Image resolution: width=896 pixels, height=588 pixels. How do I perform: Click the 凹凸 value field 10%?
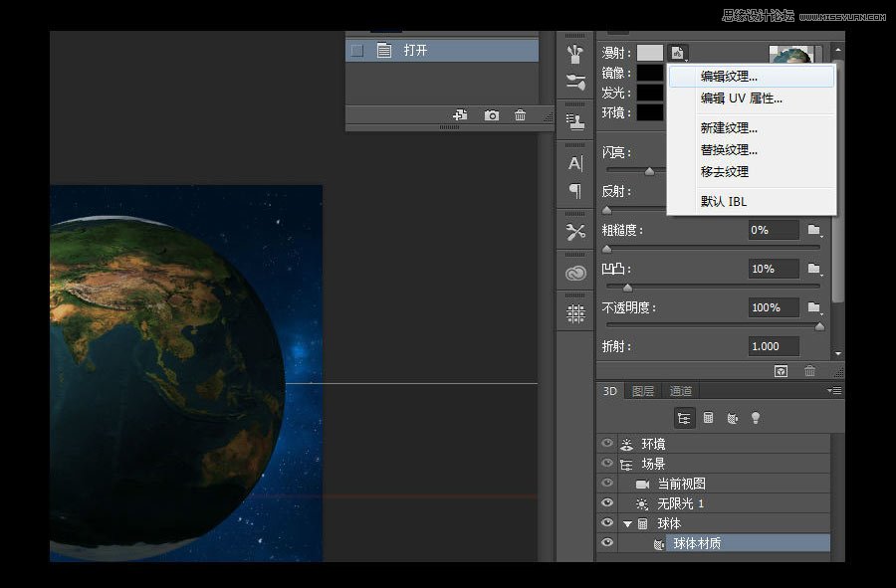click(x=774, y=269)
